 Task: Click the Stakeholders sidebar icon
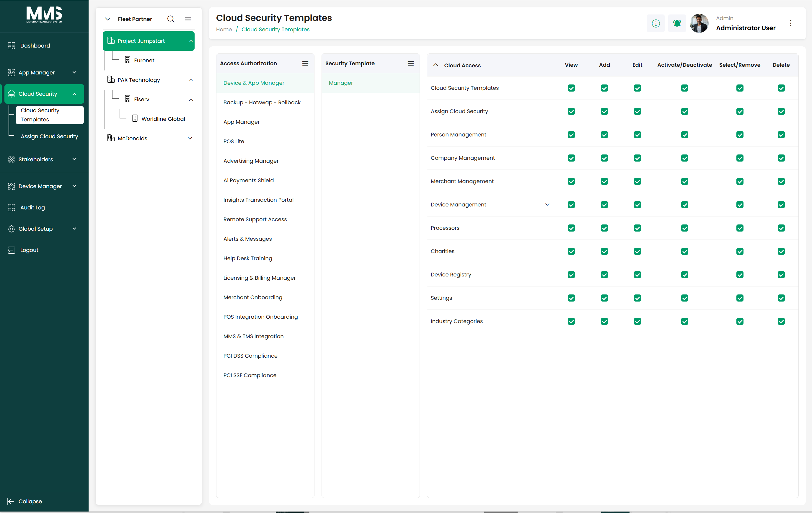(x=12, y=159)
